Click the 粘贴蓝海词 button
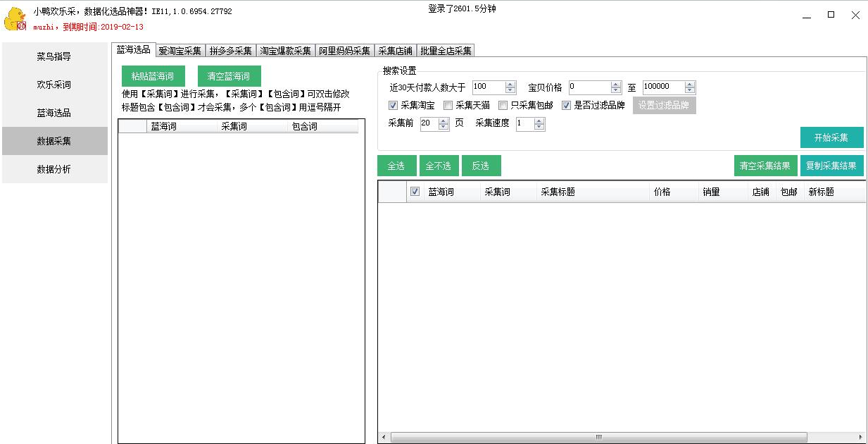This screenshot has width=868, height=444. click(153, 76)
